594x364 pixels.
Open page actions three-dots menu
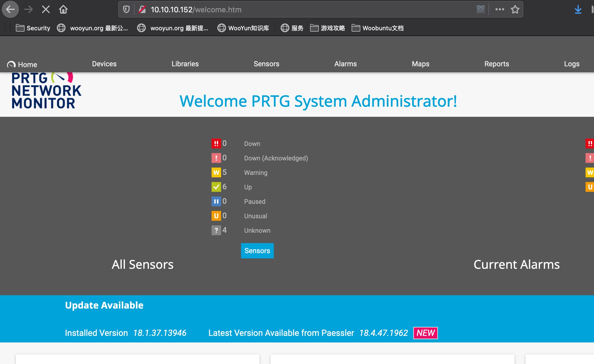point(500,10)
